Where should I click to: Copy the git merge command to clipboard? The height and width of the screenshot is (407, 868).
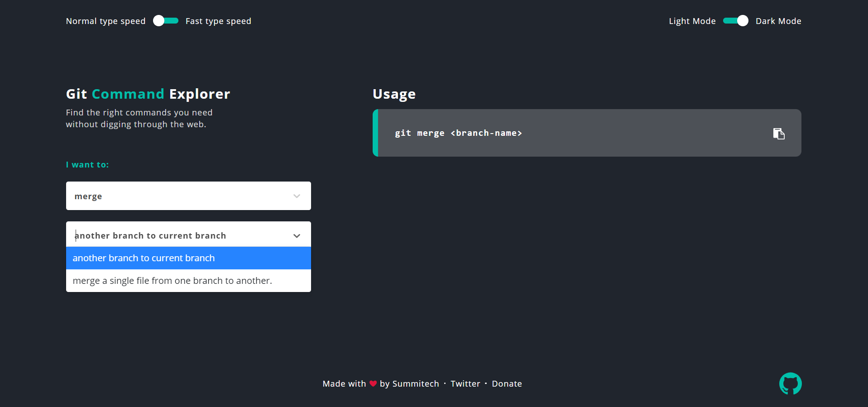(x=778, y=134)
